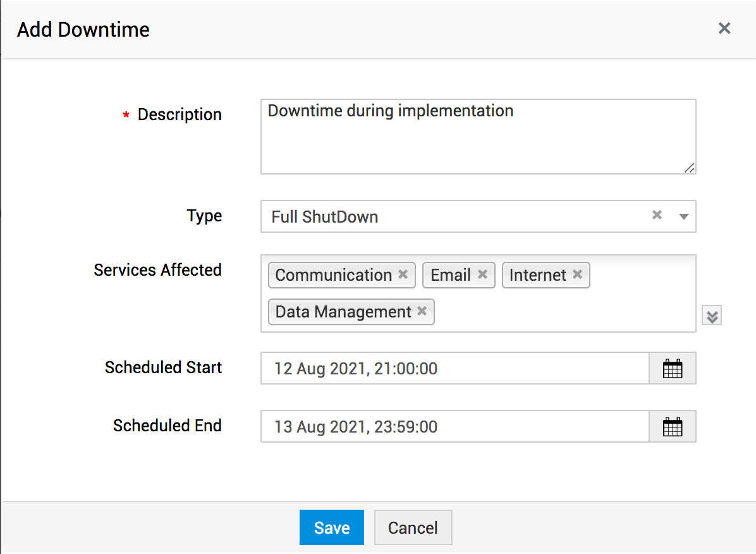Remove the Communication service tag
The height and width of the screenshot is (554, 756).
click(403, 274)
